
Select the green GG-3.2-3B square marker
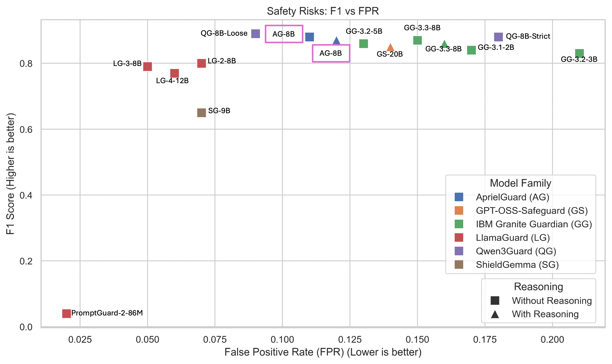pos(579,53)
